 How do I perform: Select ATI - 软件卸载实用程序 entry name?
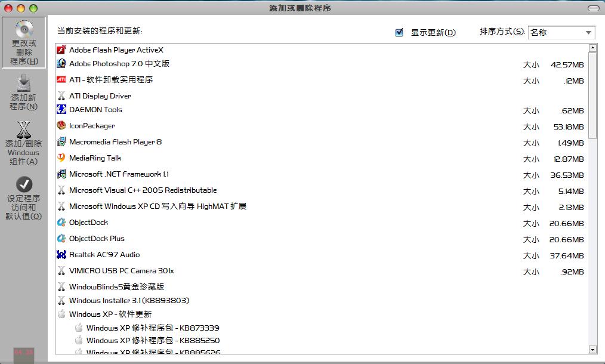[111, 80]
